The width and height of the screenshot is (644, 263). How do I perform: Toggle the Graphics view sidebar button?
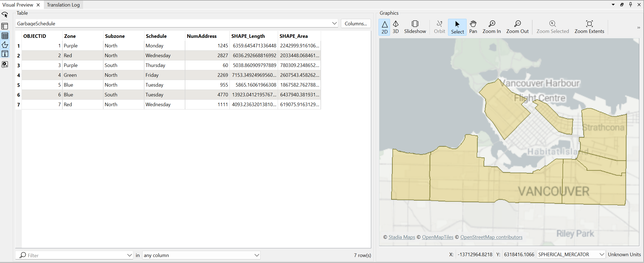pyautogui.click(x=5, y=45)
